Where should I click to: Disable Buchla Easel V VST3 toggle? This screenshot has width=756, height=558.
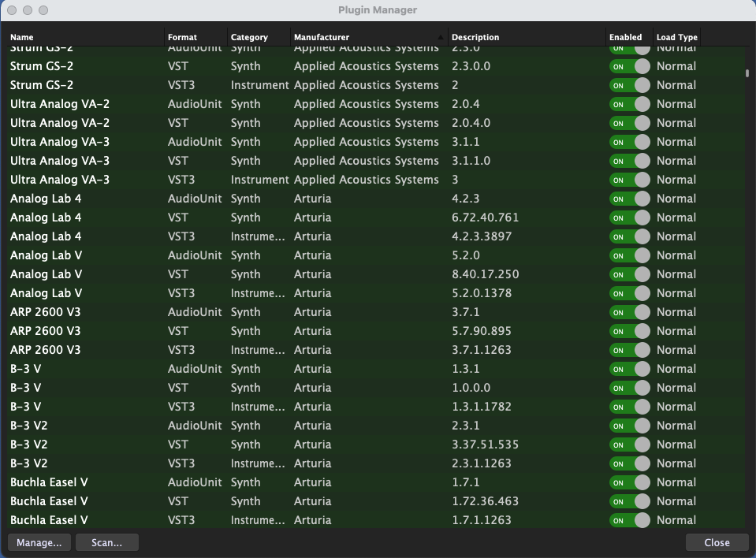(x=630, y=520)
